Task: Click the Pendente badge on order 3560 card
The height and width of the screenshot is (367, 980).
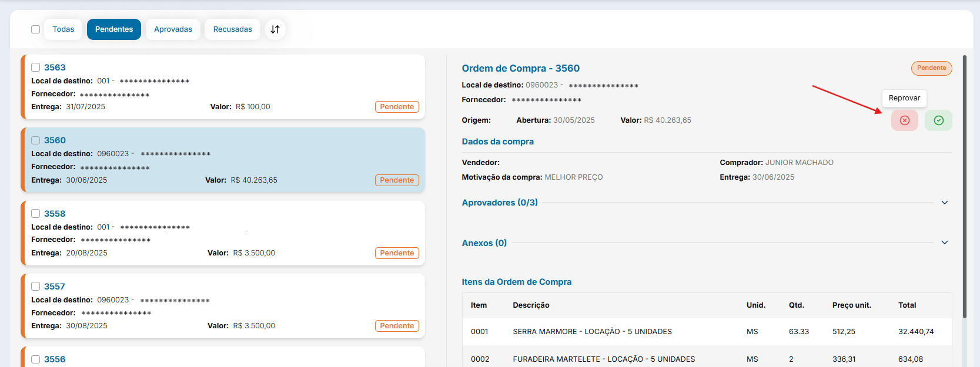Action: tap(397, 180)
